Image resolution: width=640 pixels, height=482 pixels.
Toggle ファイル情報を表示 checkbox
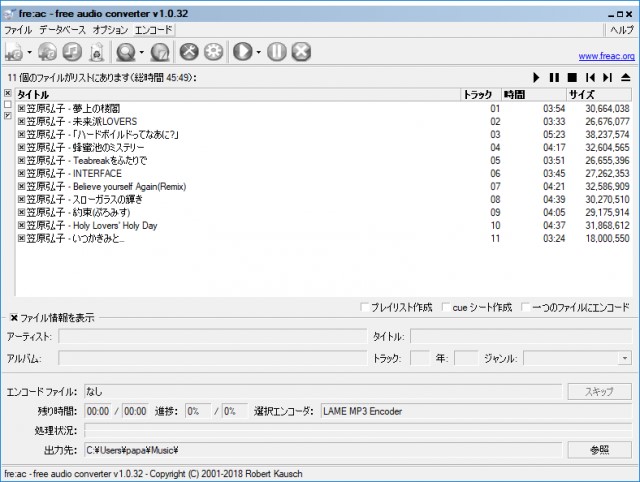(14, 318)
